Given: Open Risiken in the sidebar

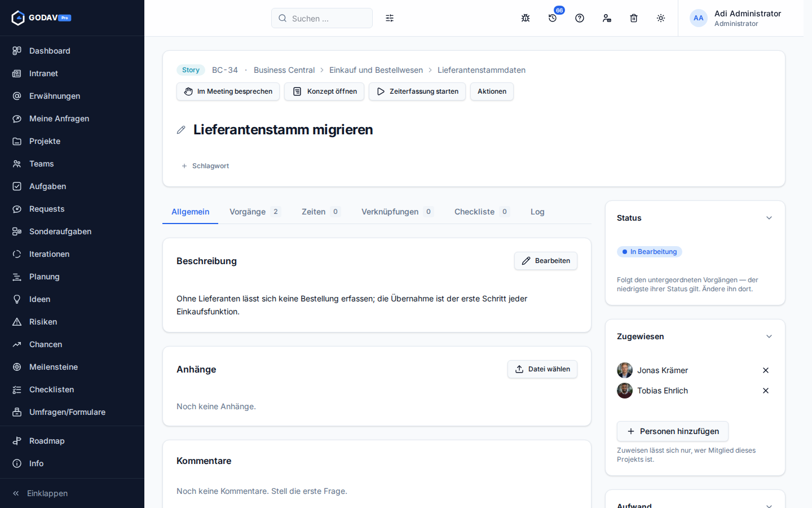Looking at the screenshot, I should [72, 322].
